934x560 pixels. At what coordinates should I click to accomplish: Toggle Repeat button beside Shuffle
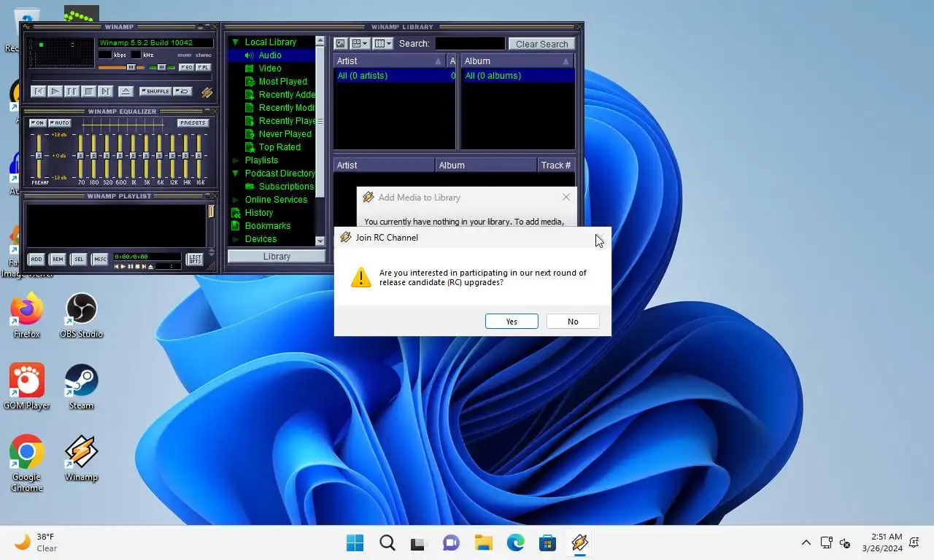point(182,92)
